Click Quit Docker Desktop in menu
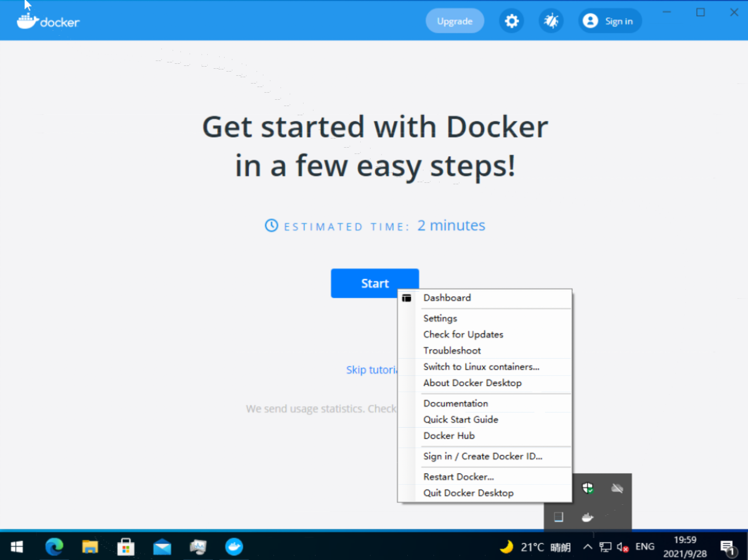This screenshot has height=560, width=748. tap(468, 493)
